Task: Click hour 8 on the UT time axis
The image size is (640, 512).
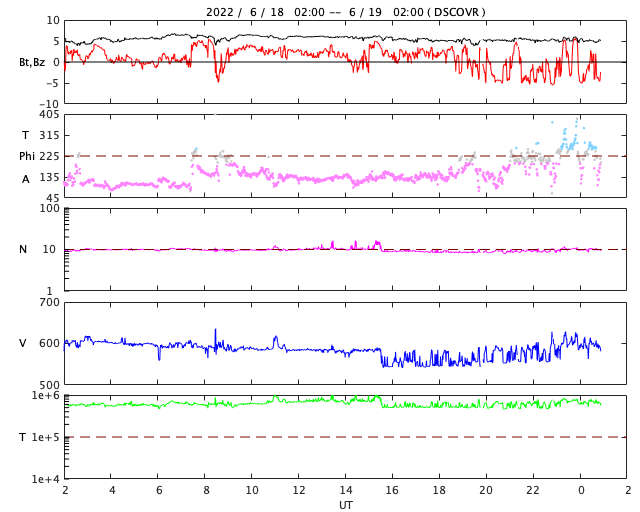Action: (x=205, y=491)
